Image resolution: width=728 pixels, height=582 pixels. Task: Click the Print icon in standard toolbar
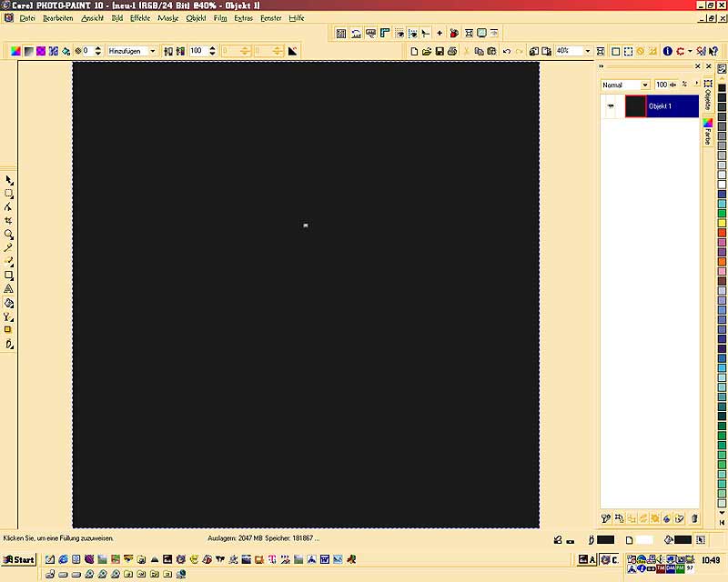pos(452,52)
